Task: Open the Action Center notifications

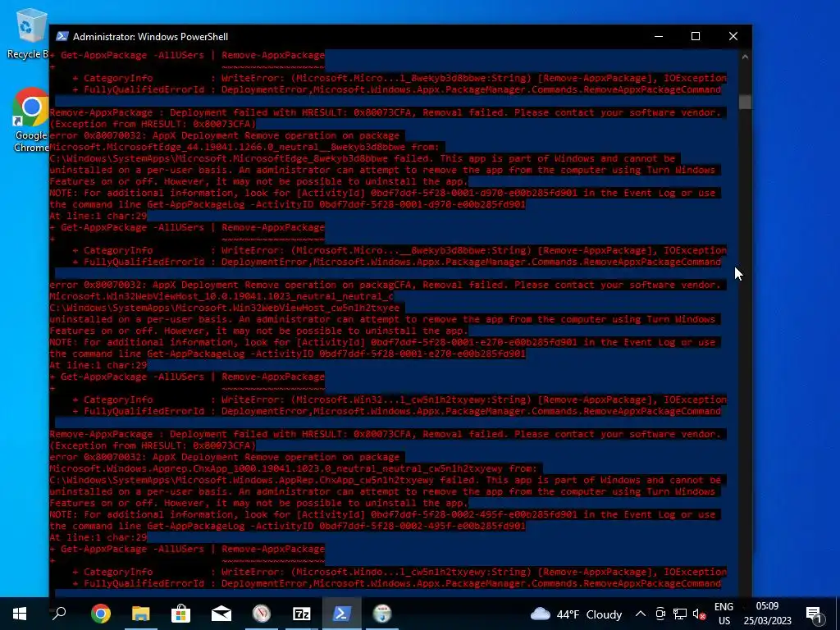Action: [814, 614]
